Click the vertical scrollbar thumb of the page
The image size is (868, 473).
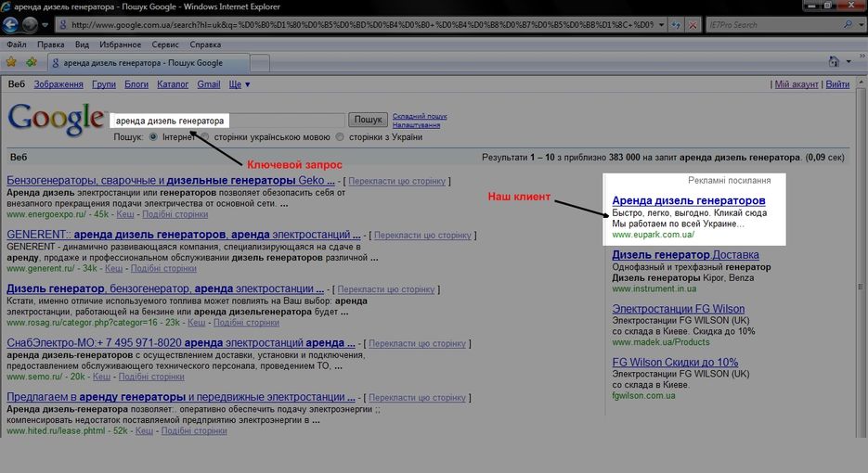tap(861, 287)
